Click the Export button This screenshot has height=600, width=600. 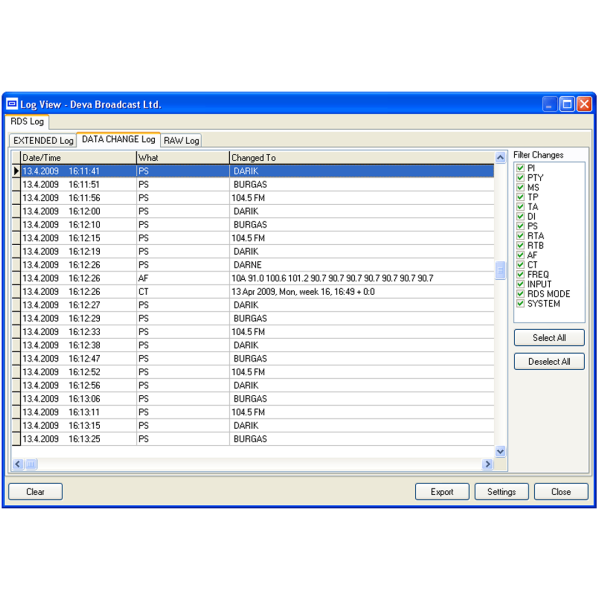pos(442,492)
